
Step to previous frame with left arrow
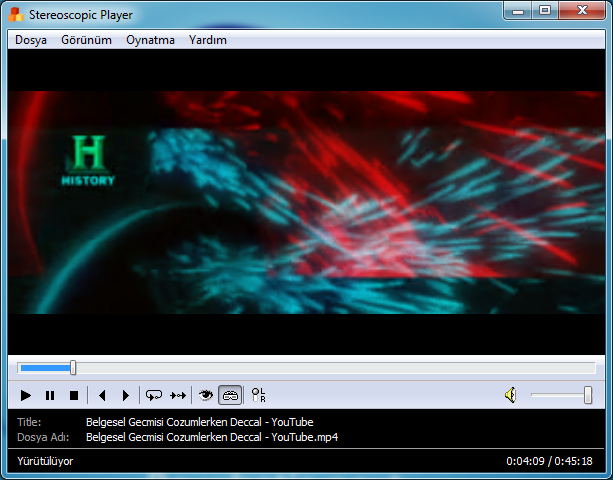(102, 396)
